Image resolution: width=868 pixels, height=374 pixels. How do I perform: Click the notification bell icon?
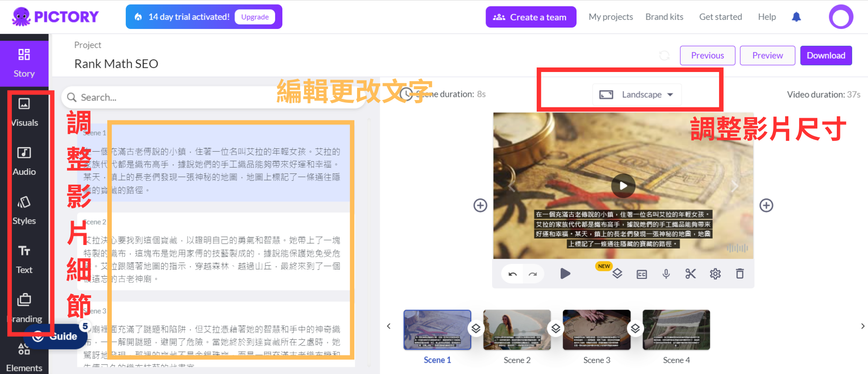coord(796,17)
